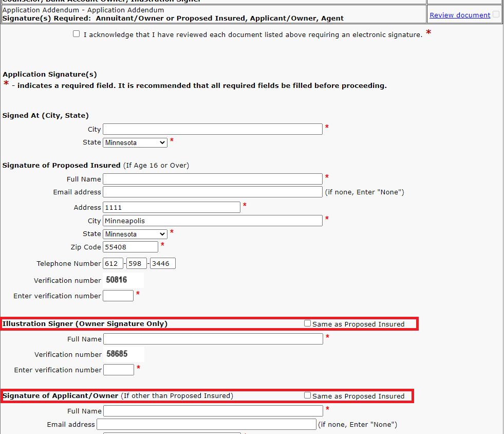
Task: Click the Applicant/Owner Email address field
Action: (207, 424)
